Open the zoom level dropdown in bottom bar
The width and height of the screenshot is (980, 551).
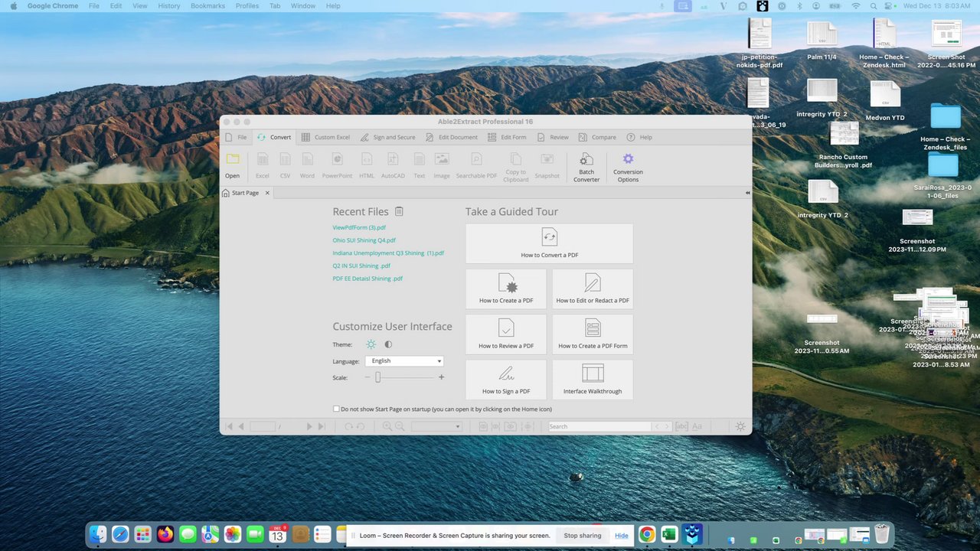point(436,426)
